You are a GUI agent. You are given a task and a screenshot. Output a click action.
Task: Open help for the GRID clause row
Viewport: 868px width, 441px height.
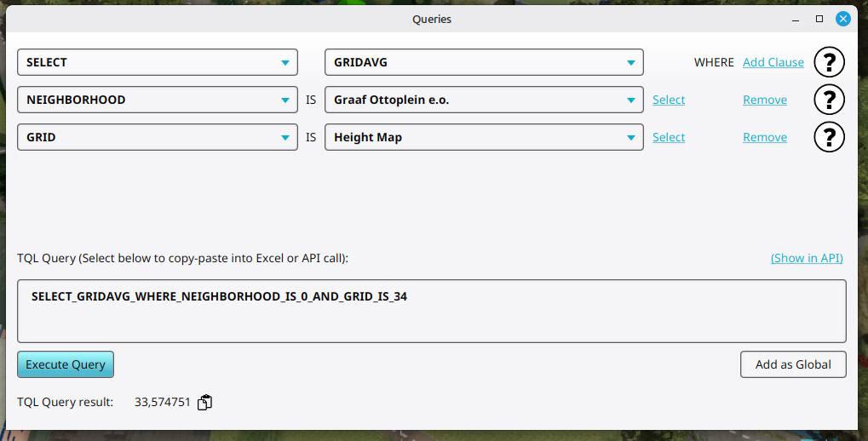click(829, 137)
